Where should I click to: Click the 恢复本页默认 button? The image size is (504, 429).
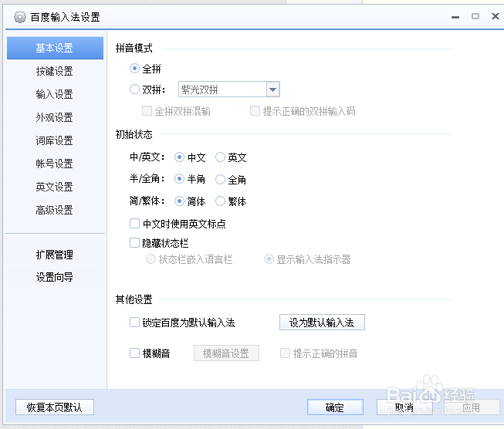coord(55,407)
